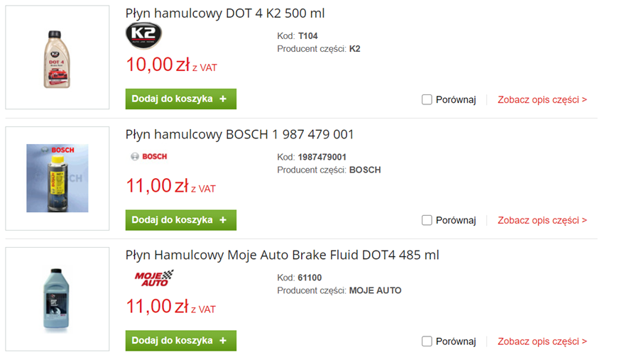Tick Porównaj for K2 DOT 4 fluid
This screenshot has width=644, height=357.
(427, 100)
